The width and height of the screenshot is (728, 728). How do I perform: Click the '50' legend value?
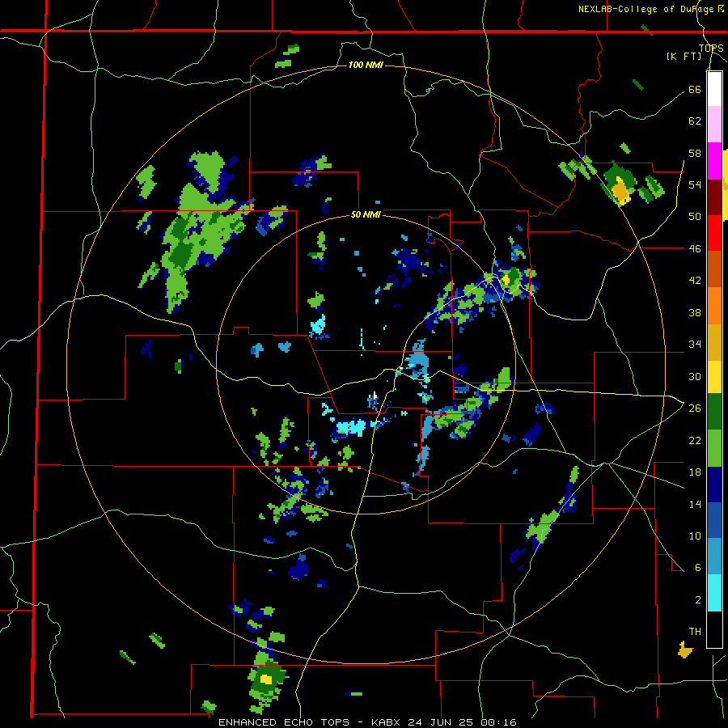point(695,217)
